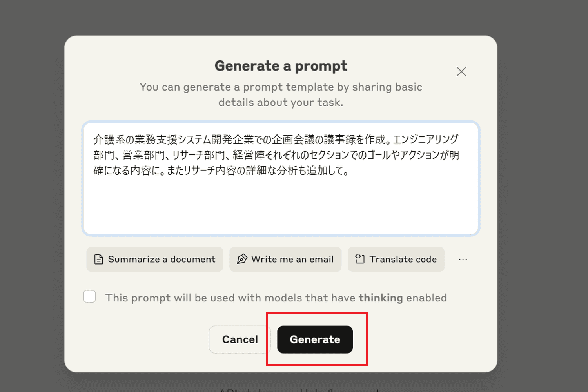
Task: Click the dimmed backdrop outside the dialog
Action: (x=31, y=196)
